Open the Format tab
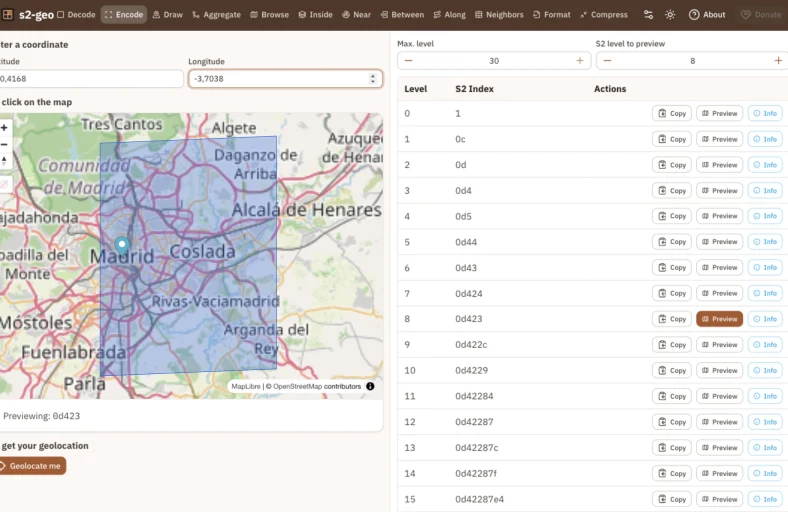The image size is (788, 512). click(552, 15)
